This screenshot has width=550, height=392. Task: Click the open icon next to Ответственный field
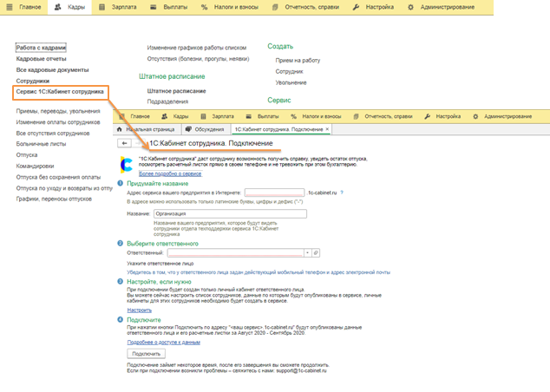(x=317, y=252)
